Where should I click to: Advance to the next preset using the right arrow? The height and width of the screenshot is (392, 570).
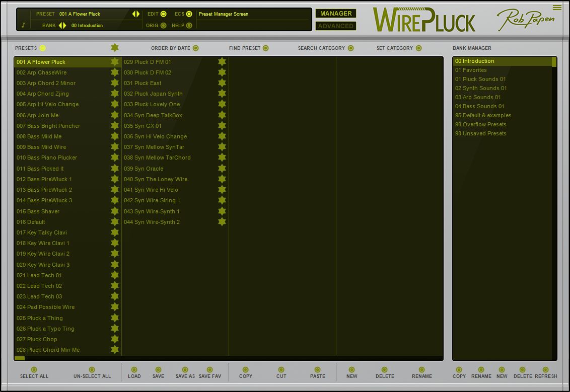tap(137, 14)
